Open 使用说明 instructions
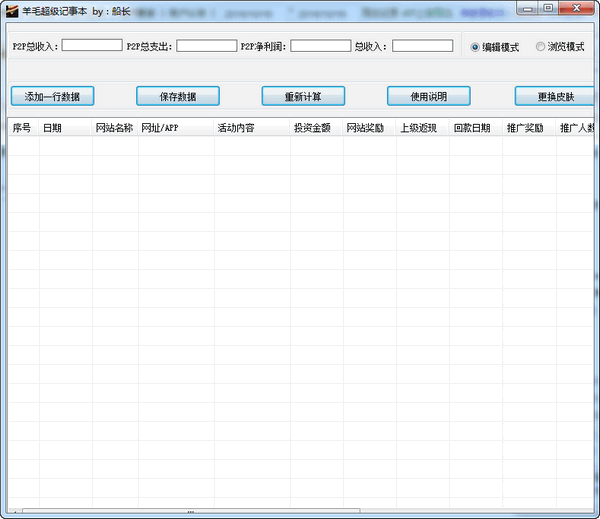This screenshot has height=519, width=600. click(429, 96)
